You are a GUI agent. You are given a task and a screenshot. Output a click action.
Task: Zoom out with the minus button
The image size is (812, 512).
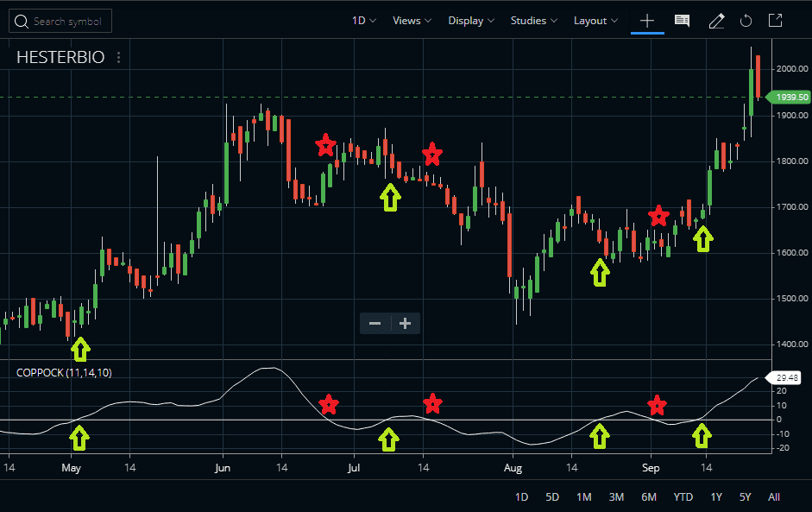tap(375, 324)
